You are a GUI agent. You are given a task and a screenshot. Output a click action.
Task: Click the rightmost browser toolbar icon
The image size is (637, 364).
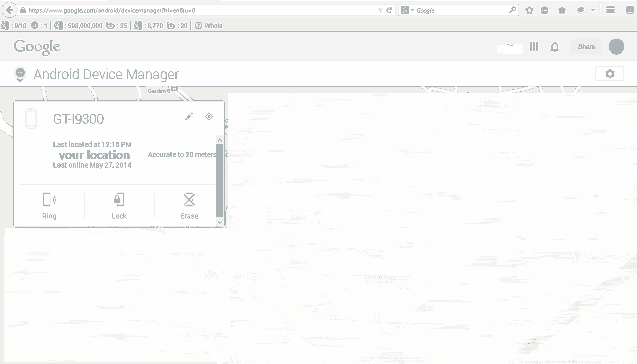(630, 10)
